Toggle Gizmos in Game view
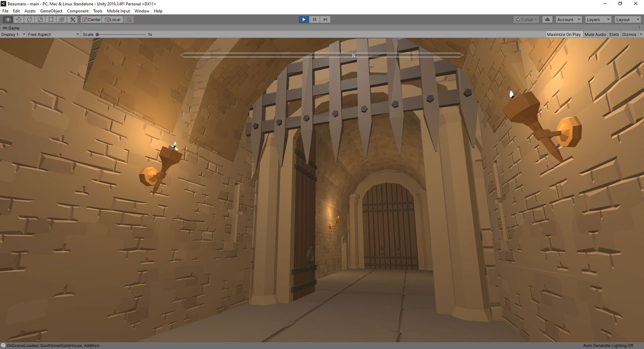 coord(628,34)
